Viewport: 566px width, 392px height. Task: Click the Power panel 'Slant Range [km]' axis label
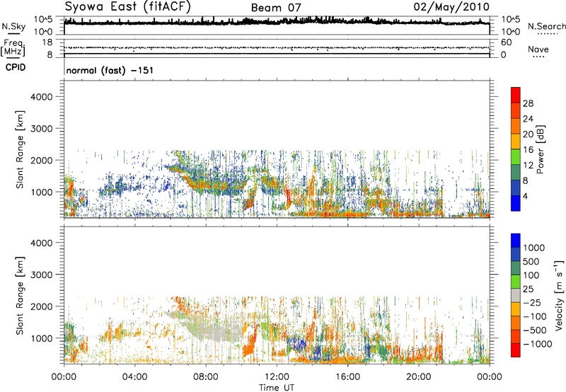pyautogui.click(x=20, y=149)
